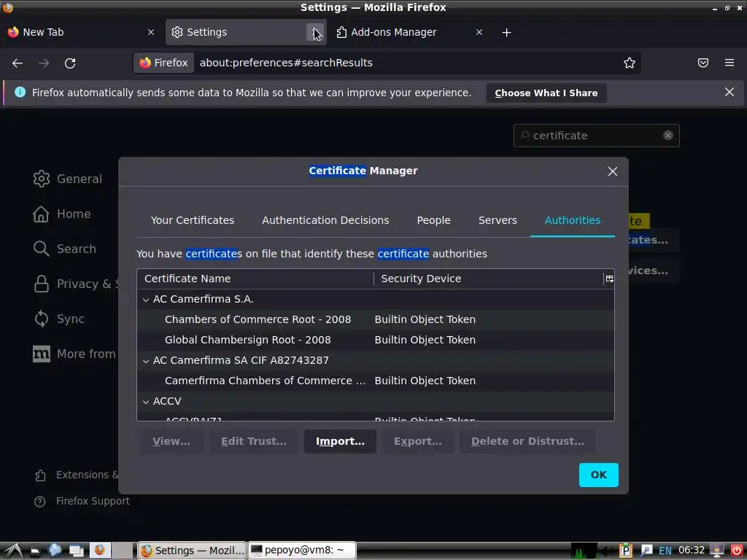The width and height of the screenshot is (747, 560).
Task: Click Delete or Distrust... button
Action: pos(527,441)
